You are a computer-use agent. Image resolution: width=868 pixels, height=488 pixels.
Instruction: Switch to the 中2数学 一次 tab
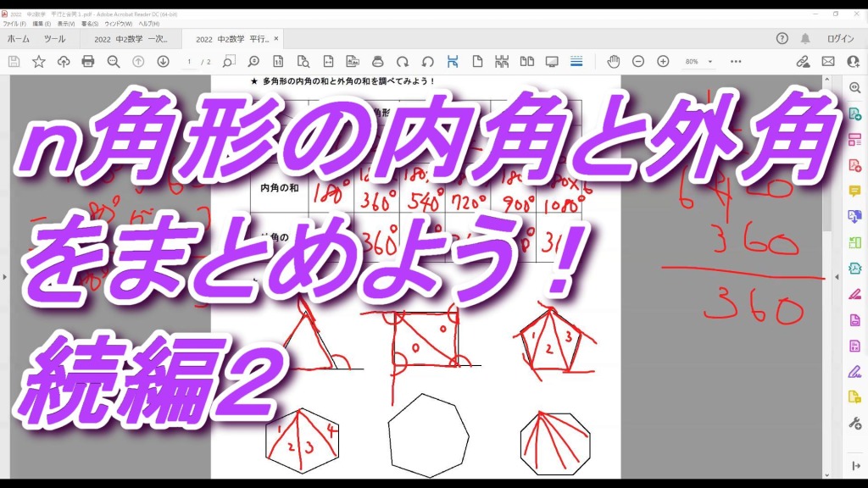(x=131, y=39)
